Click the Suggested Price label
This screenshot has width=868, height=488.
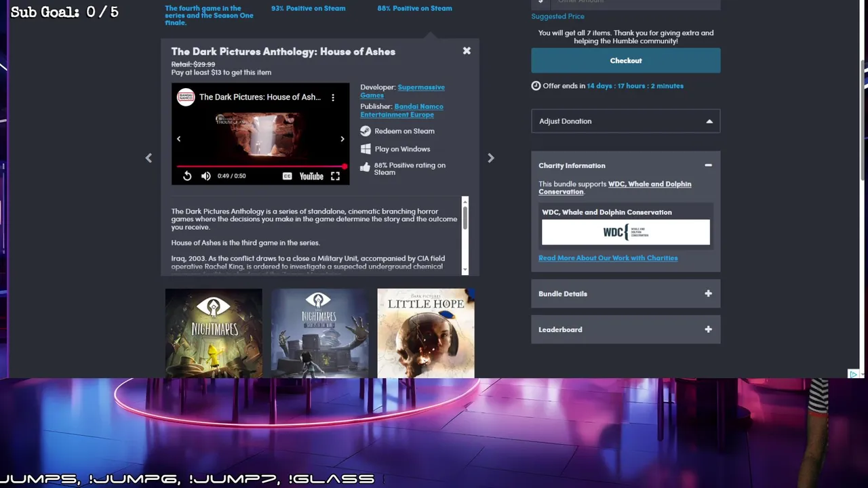click(x=557, y=16)
